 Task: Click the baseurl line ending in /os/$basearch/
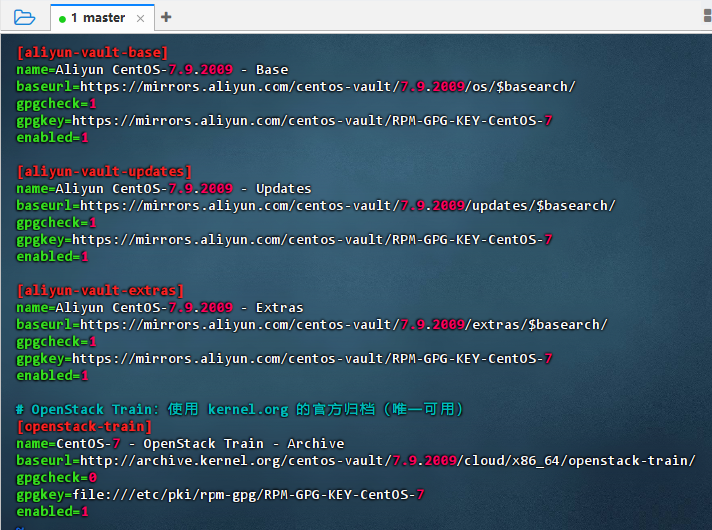pyautogui.click(x=296, y=86)
